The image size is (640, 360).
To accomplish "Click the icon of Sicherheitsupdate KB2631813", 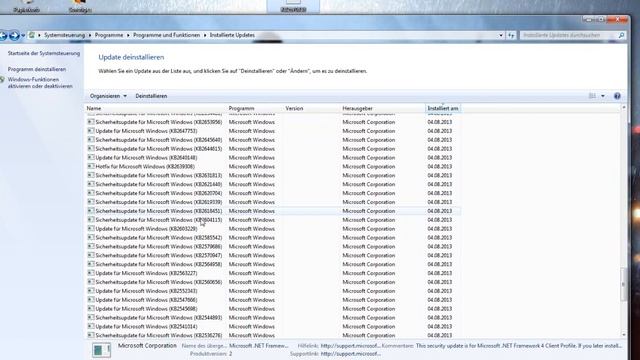I will 91,175.
